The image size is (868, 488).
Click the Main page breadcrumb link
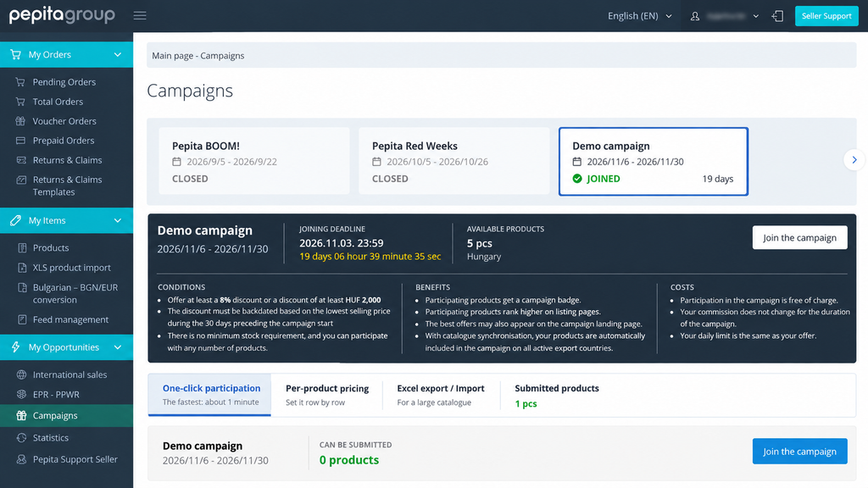pos(172,55)
